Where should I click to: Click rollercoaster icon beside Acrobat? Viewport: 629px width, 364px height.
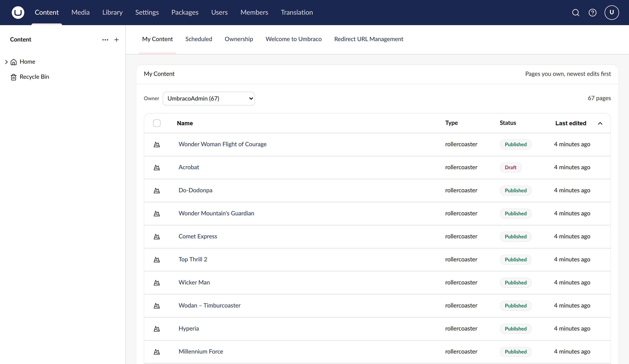point(157,167)
